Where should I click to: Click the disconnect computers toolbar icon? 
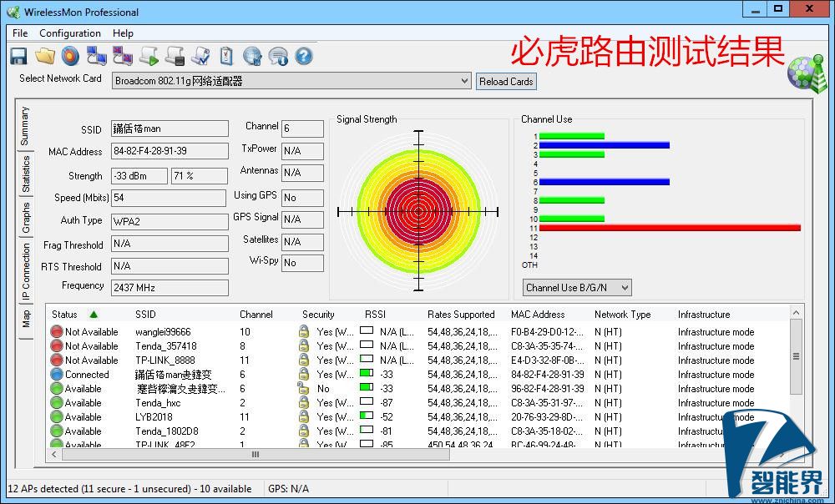(x=123, y=56)
